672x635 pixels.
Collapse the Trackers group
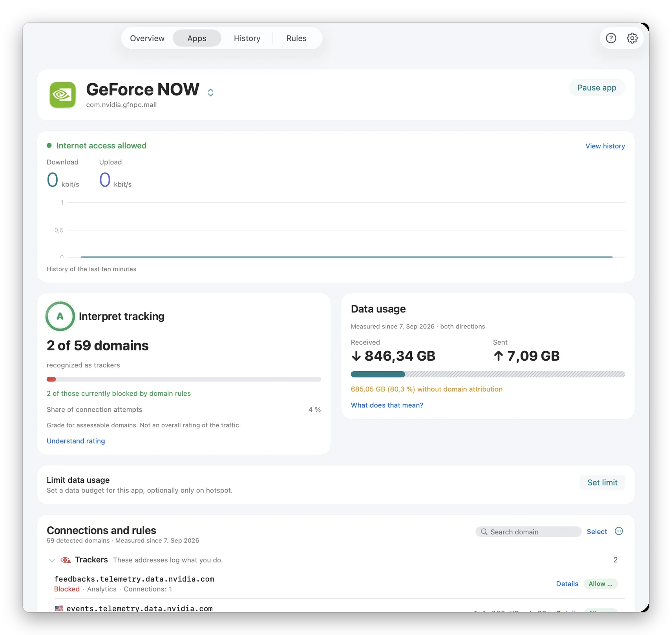point(52,560)
